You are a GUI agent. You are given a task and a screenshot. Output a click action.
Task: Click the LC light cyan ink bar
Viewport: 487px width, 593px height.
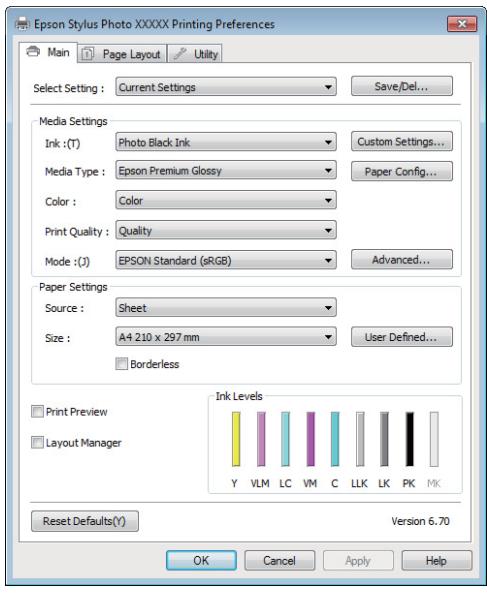285,439
